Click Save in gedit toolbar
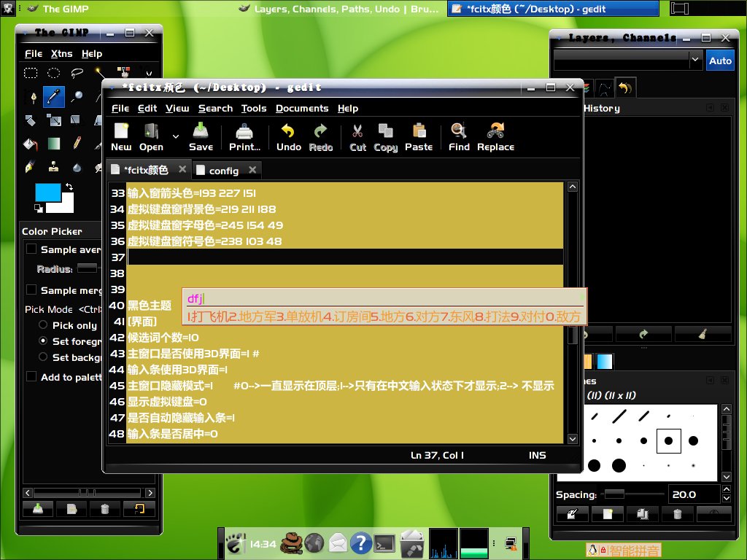Image resolution: width=747 pixels, height=560 pixels. (x=201, y=137)
